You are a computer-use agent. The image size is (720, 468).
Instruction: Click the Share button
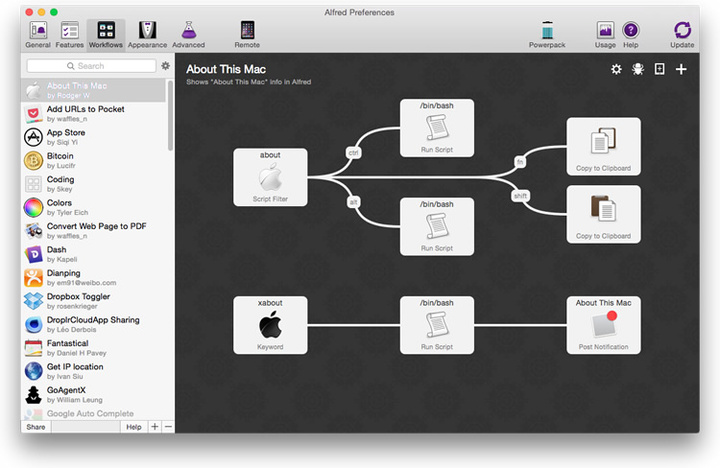36,426
